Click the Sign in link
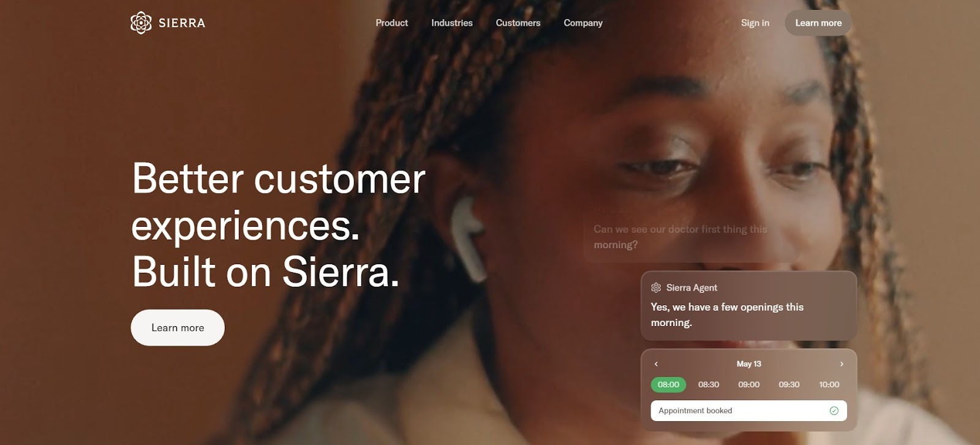980x445 pixels. tap(755, 23)
